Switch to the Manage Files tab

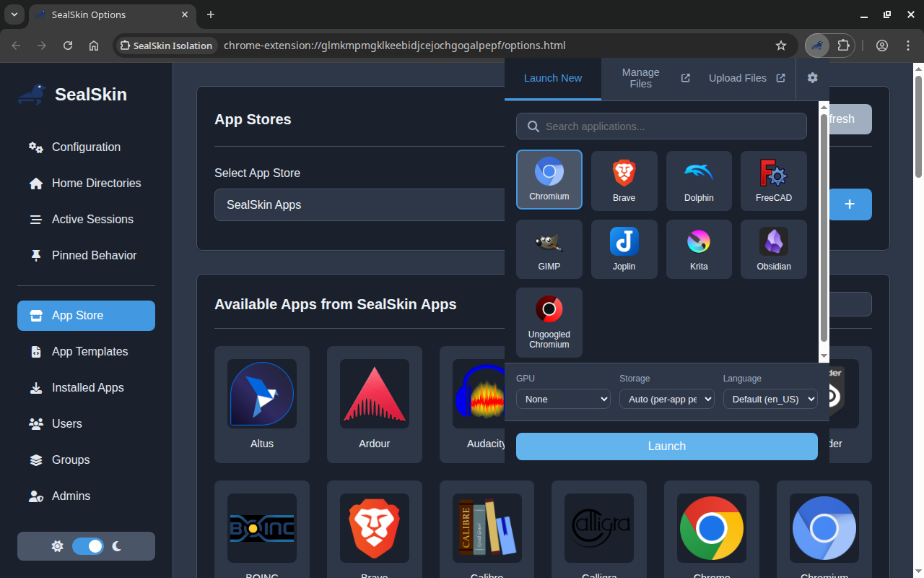pos(640,77)
